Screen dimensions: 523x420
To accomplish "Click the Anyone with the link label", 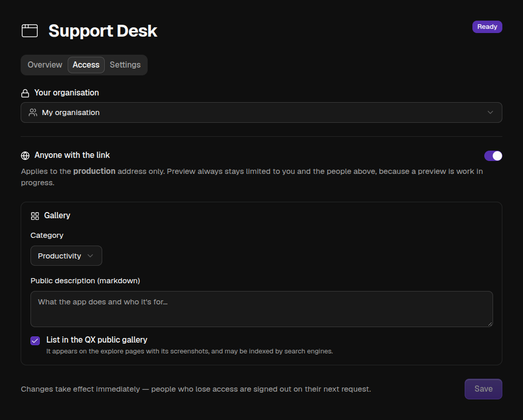I will (72, 155).
